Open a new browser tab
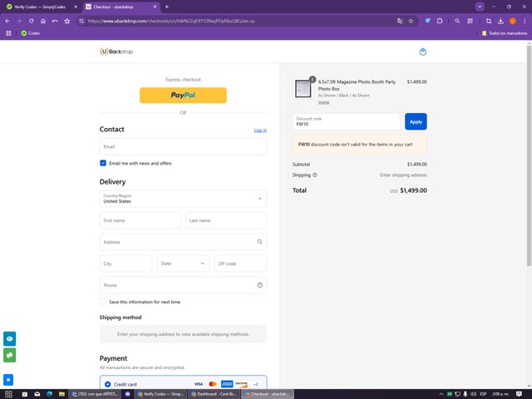Screen dimensions: 532x399 [166, 7]
